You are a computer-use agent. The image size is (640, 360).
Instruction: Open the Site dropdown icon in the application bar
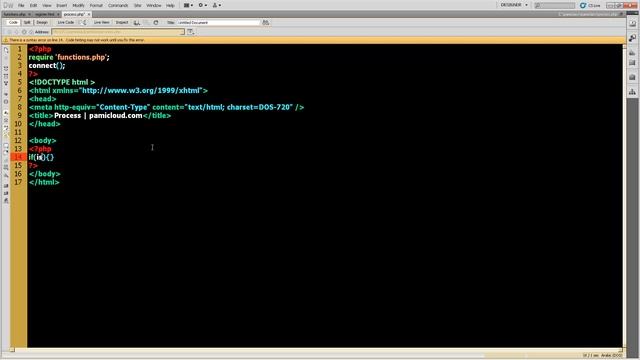click(217, 5)
